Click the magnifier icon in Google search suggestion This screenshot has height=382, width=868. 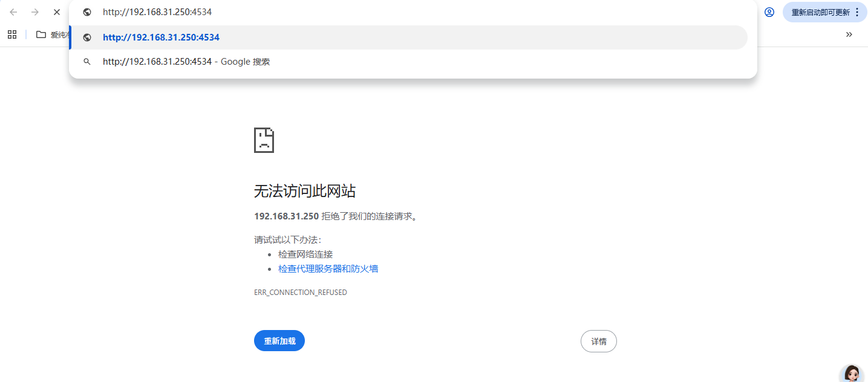pos(87,62)
